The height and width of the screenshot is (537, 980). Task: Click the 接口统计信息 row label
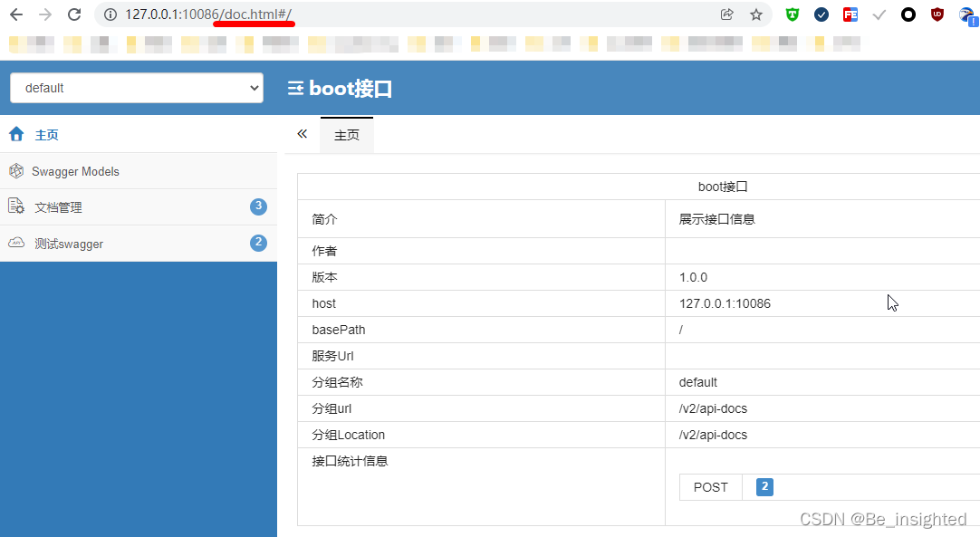click(x=350, y=461)
